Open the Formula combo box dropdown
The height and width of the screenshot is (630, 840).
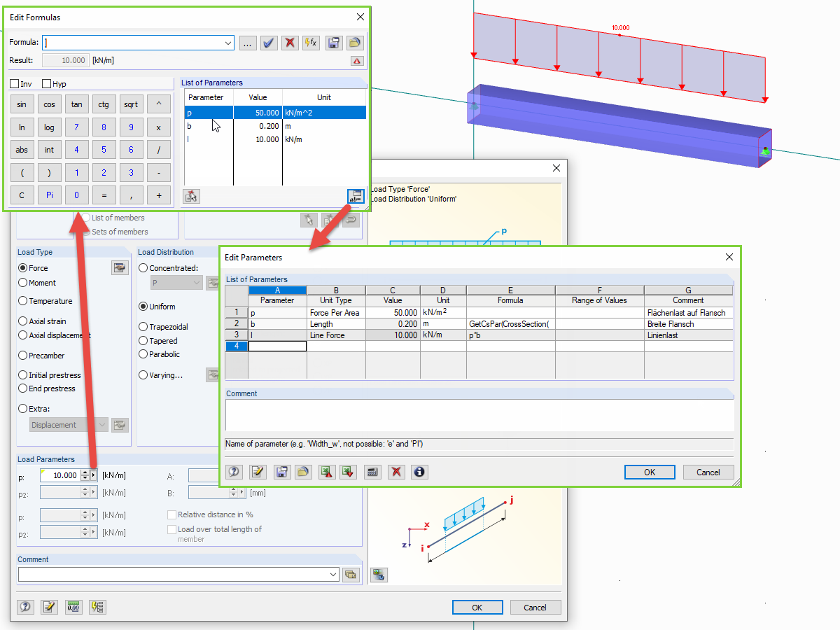click(227, 43)
